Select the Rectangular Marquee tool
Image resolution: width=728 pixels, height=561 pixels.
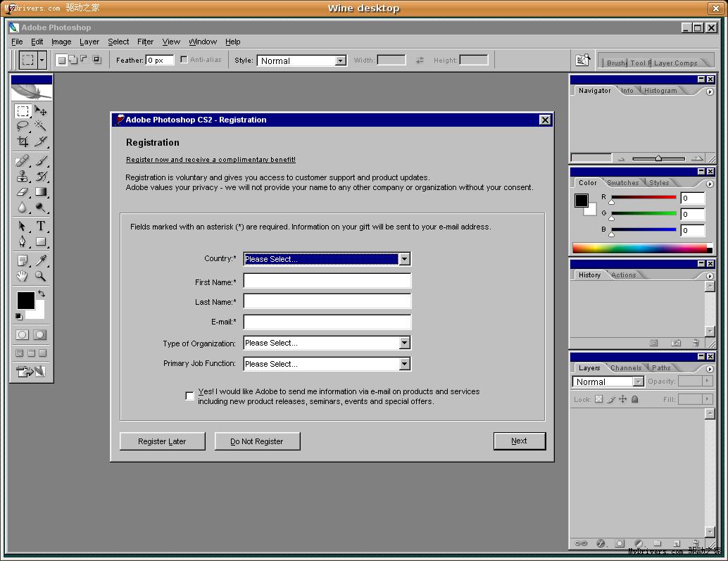click(23, 111)
